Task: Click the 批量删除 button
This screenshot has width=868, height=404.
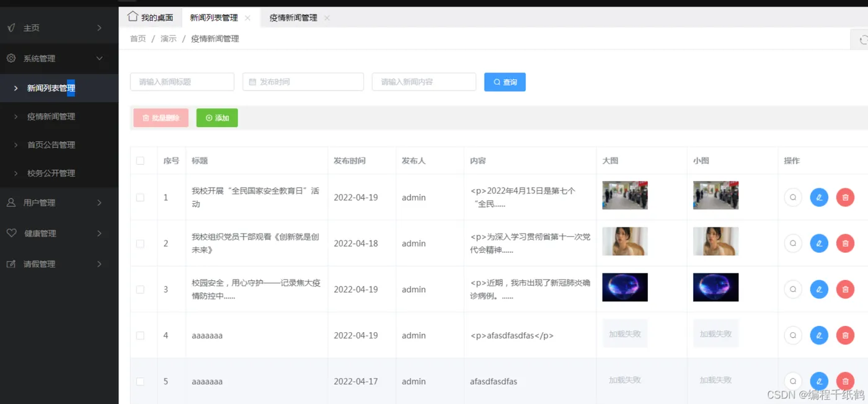Action: coord(161,118)
